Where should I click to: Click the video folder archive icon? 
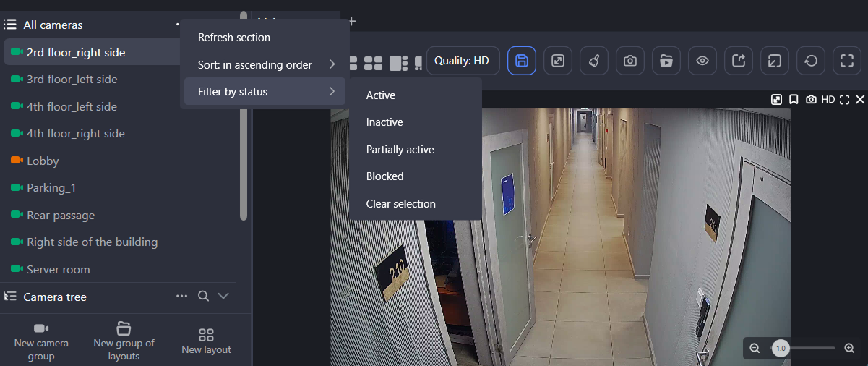(666, 61)
